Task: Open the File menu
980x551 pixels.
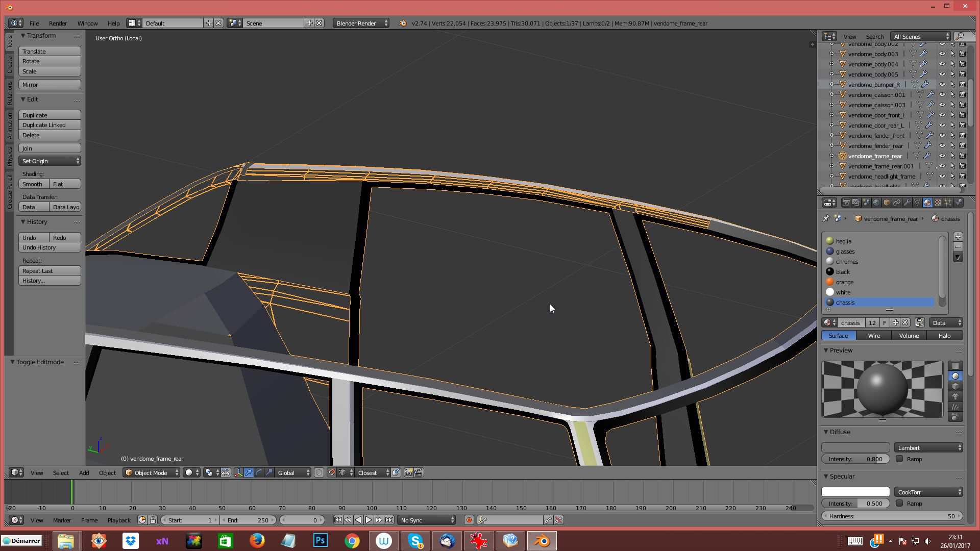Action: click(34, 23)
